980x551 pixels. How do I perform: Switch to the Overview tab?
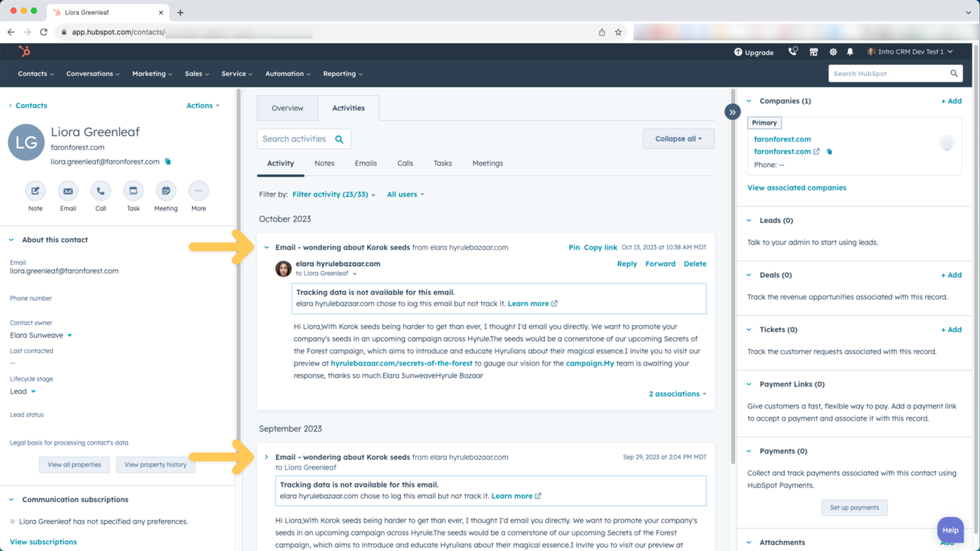point(287,108)
